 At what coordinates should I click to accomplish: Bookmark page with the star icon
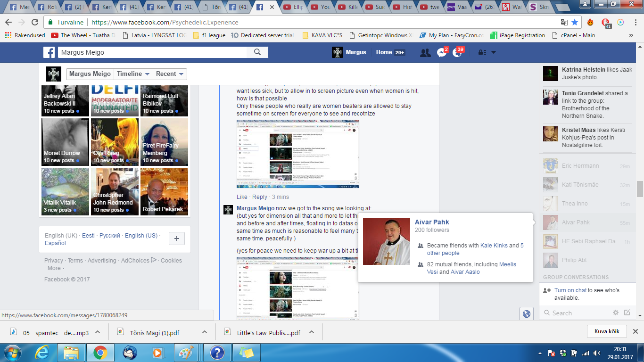574,22
